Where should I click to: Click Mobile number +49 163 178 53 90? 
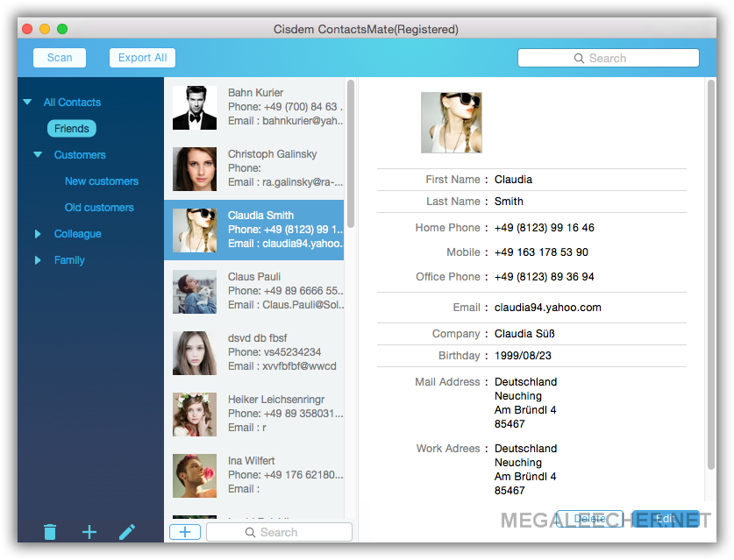[541, 252]
